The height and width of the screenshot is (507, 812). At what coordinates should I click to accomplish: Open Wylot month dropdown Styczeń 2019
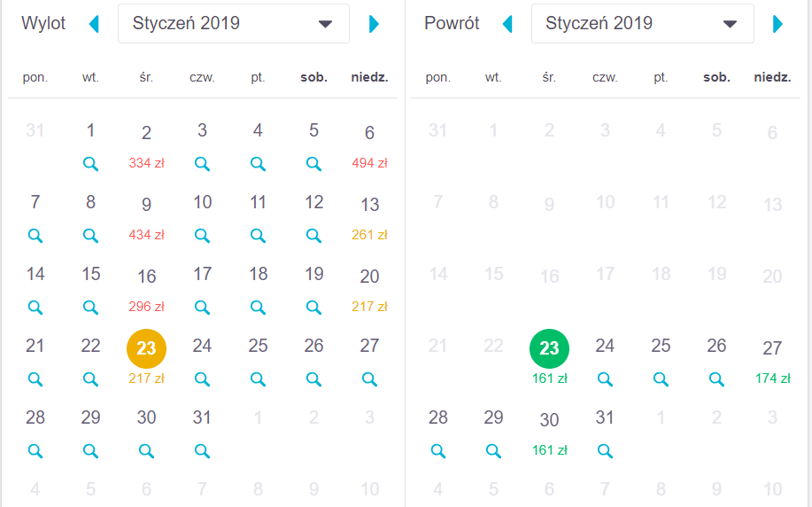click(233, 24)
